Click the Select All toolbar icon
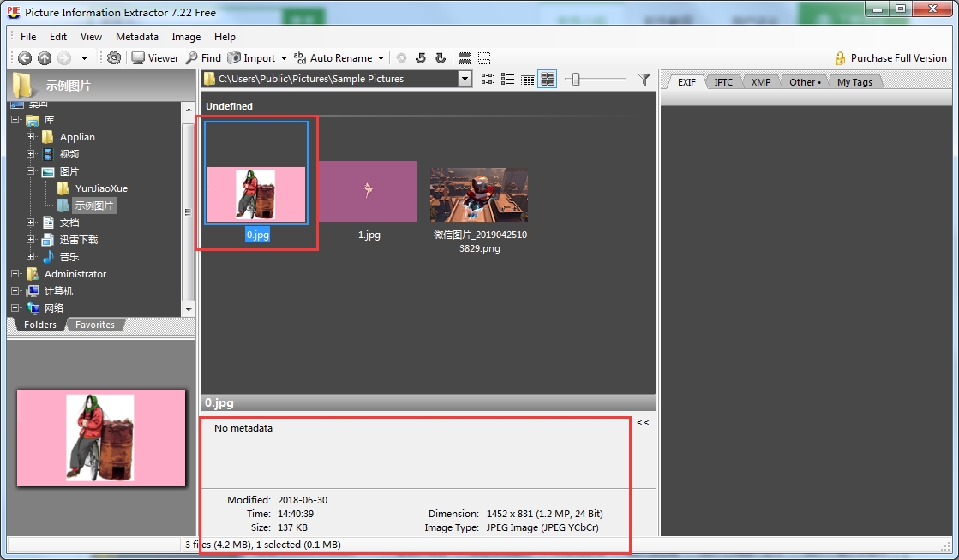959x560 pixels. pos(465,58)
